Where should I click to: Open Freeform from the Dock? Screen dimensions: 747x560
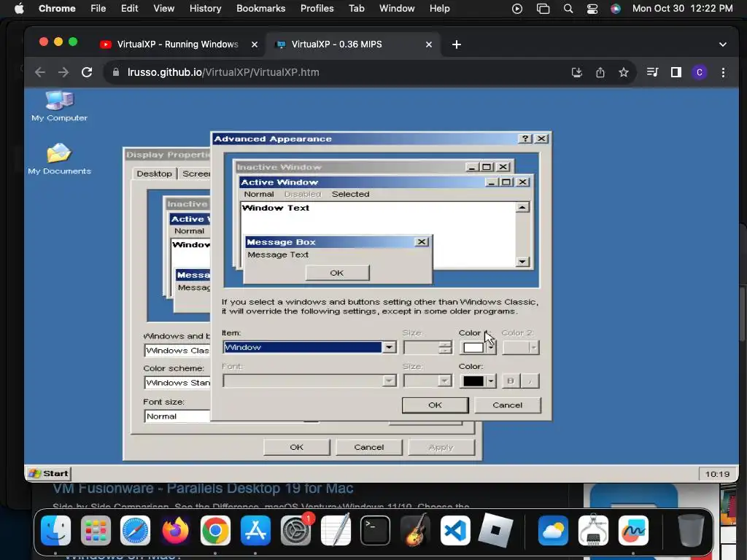633,530
